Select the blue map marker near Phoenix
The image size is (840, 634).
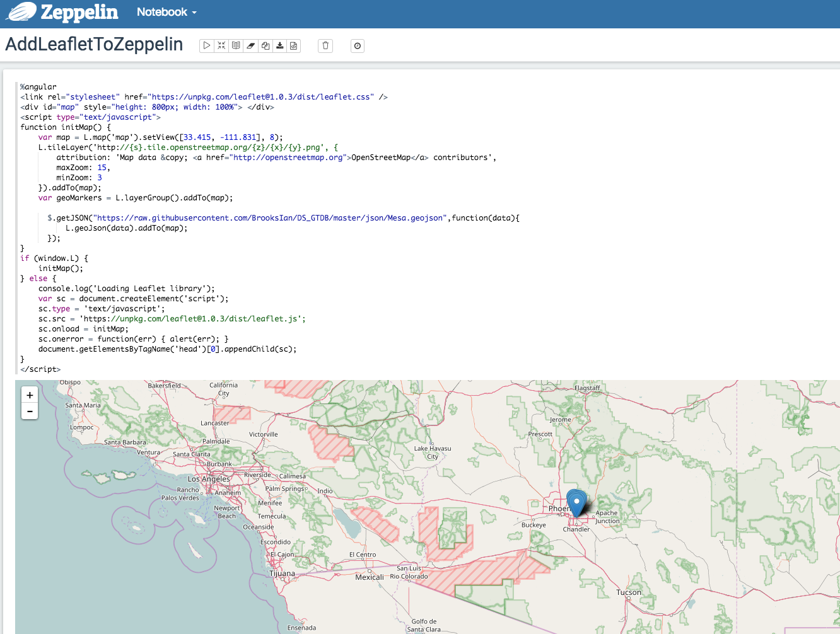point(577,501)
